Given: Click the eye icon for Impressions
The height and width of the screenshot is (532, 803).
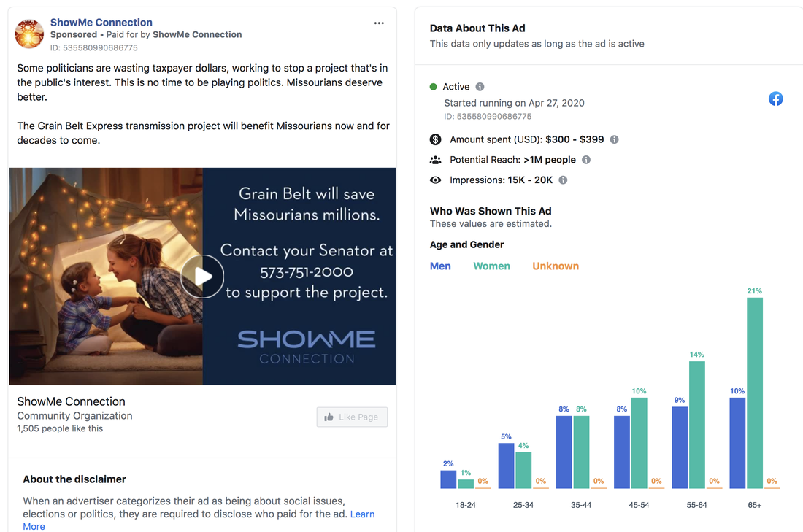Looking at the screenshot, I should (x=435, y=180).
